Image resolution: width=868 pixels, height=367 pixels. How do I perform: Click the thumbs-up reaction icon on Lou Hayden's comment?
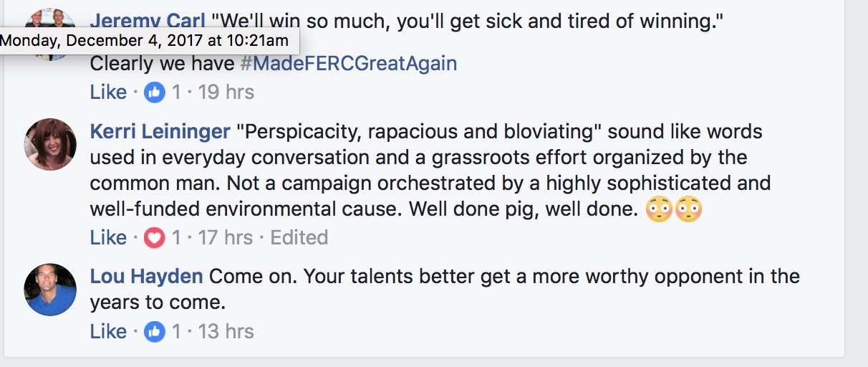click(155, 331)
